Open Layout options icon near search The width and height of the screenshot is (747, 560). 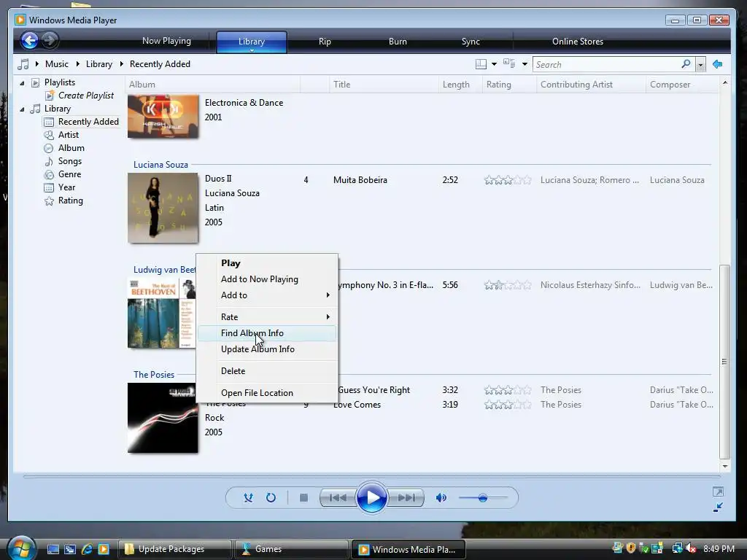481,64
